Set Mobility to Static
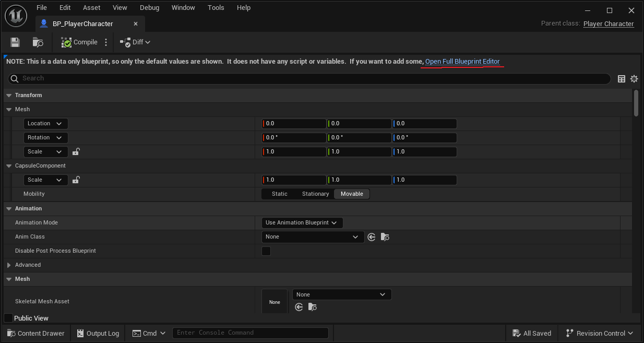The width and height of the screenshot is (644, 343). [x=280, y=194]
